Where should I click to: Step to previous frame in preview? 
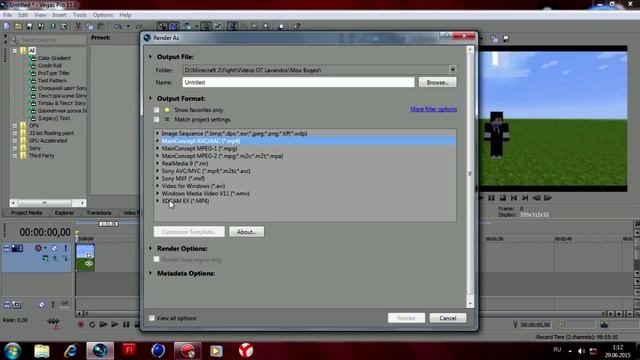click(x=537, y=198)
